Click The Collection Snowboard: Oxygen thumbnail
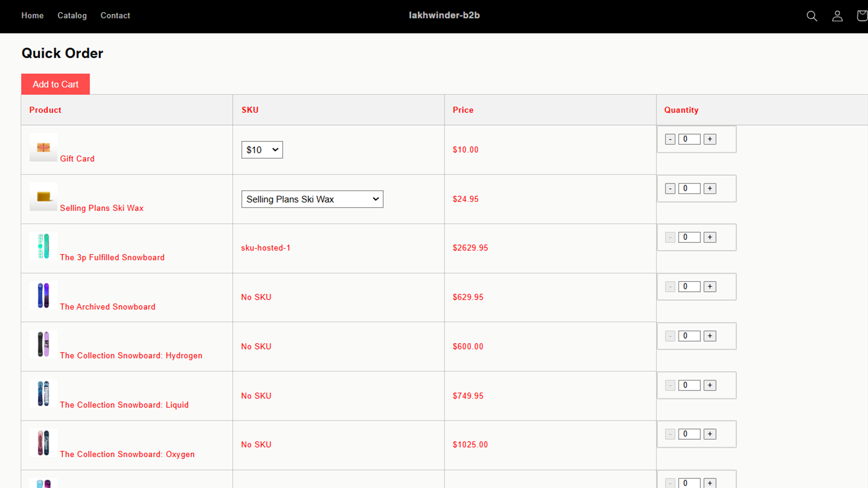The height and width of the screenshot is (488, 868). point(43,443)
